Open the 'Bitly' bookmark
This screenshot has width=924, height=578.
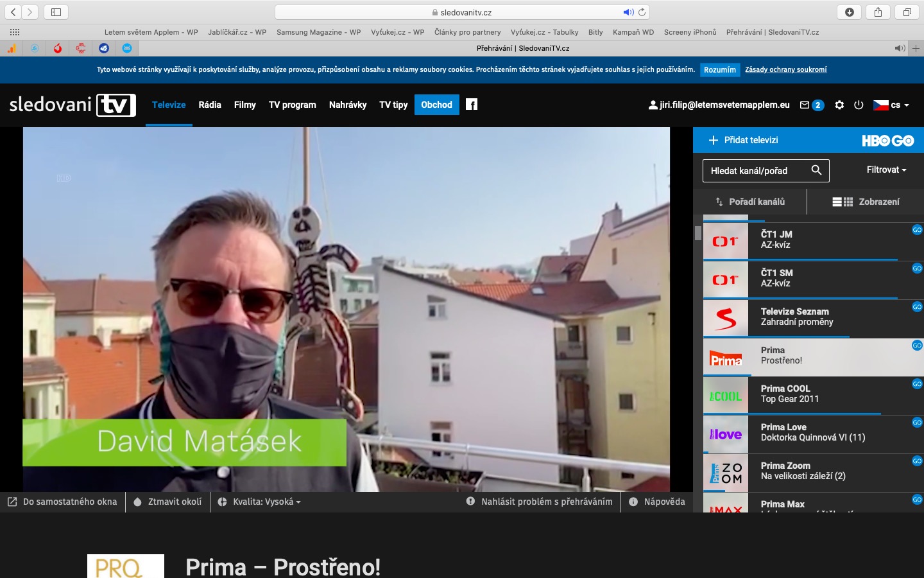point(595,32)
